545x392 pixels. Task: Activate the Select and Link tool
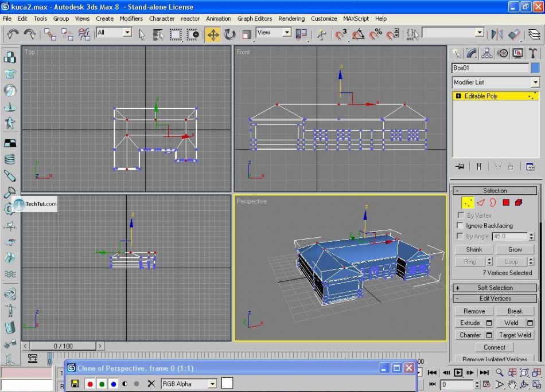click(50, 34)
